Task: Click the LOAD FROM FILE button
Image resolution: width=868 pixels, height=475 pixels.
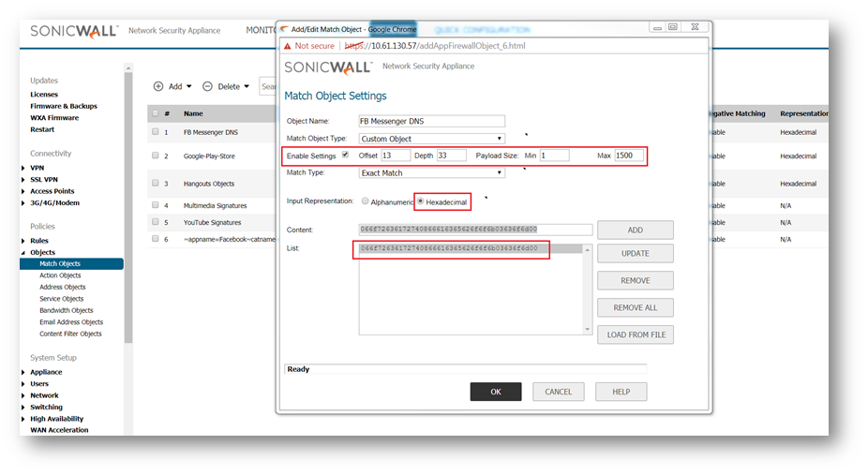Action: coord(636,334)
